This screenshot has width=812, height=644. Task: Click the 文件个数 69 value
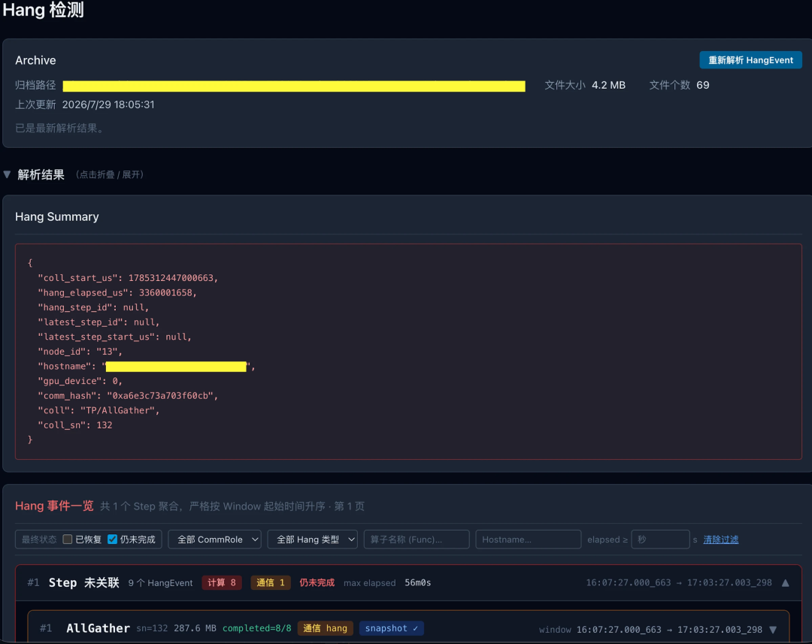703,86
